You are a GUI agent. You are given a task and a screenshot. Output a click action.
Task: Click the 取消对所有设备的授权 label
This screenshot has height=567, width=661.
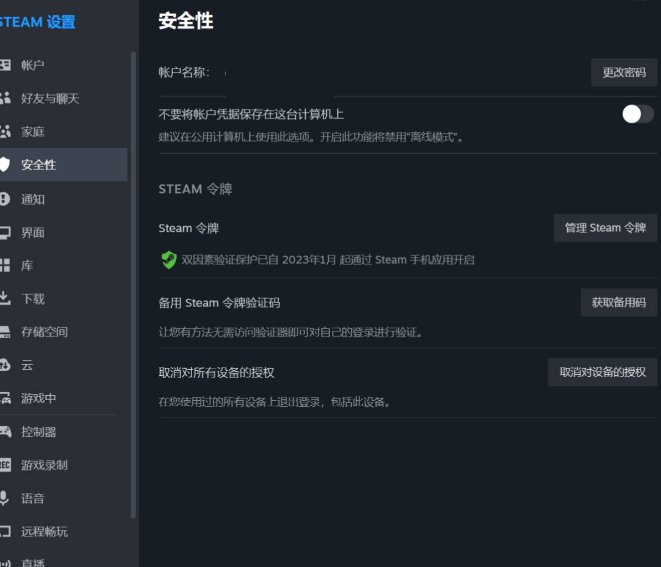coord(216,373)
